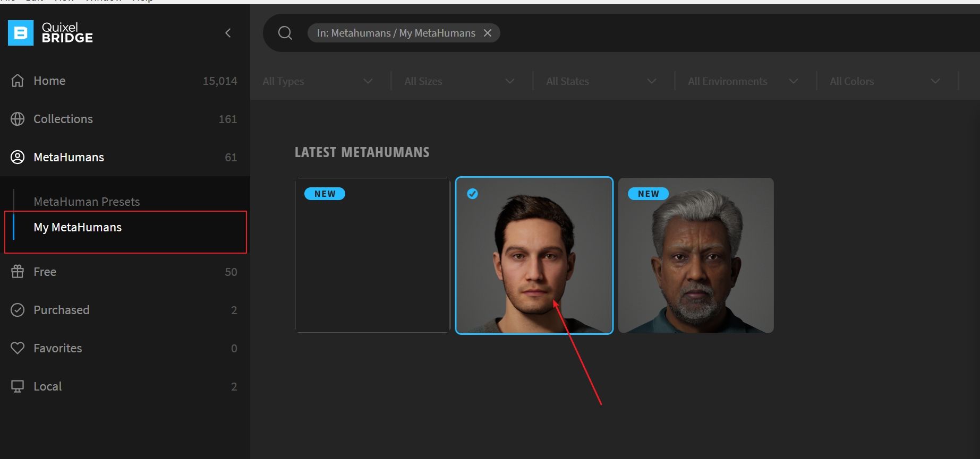
Task: Click the NEW badge on the blank card
Action: click(325, 194)
